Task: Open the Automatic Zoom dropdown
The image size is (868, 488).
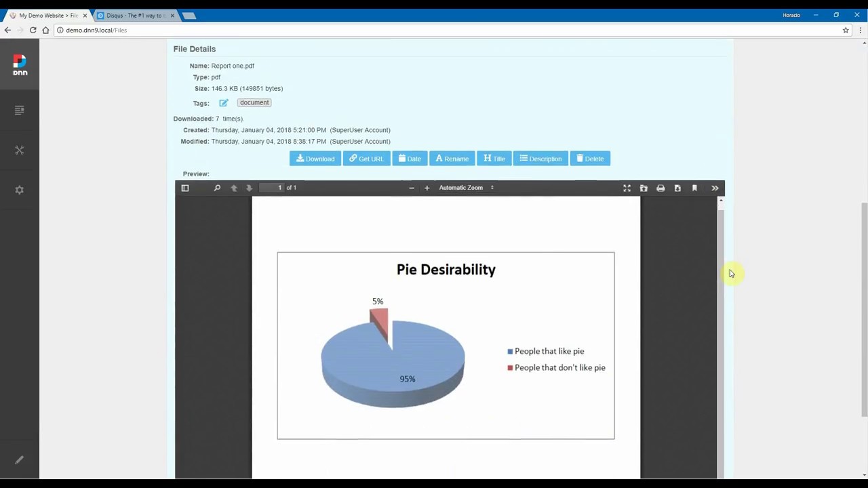Action: pos(467,188)
